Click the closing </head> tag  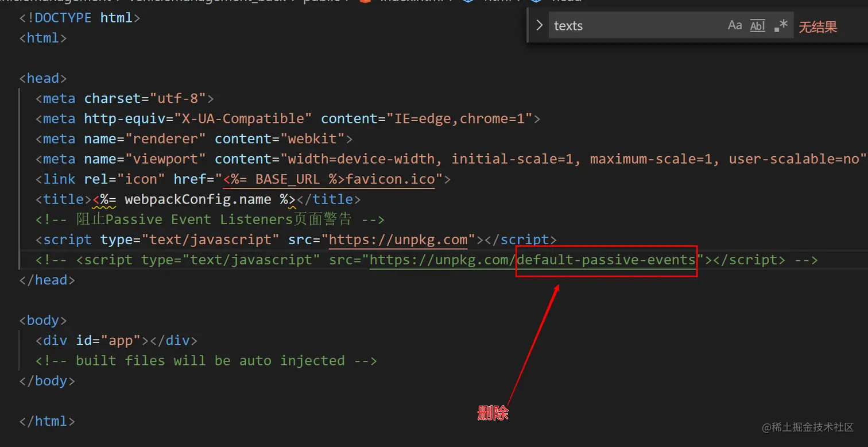click(x=47, y=280)
